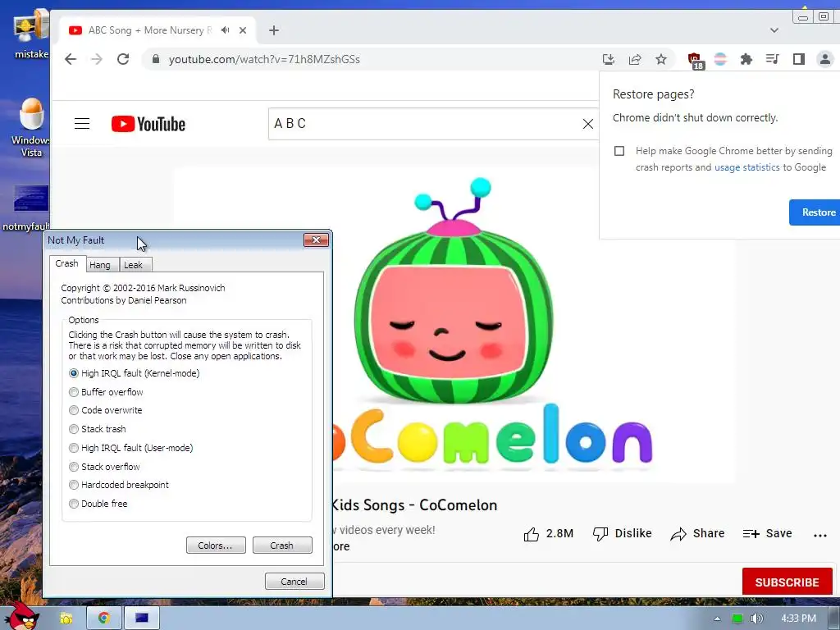
Task: Click into the YouTube search field
Action: pyautogui.click(x=423, y=124)
